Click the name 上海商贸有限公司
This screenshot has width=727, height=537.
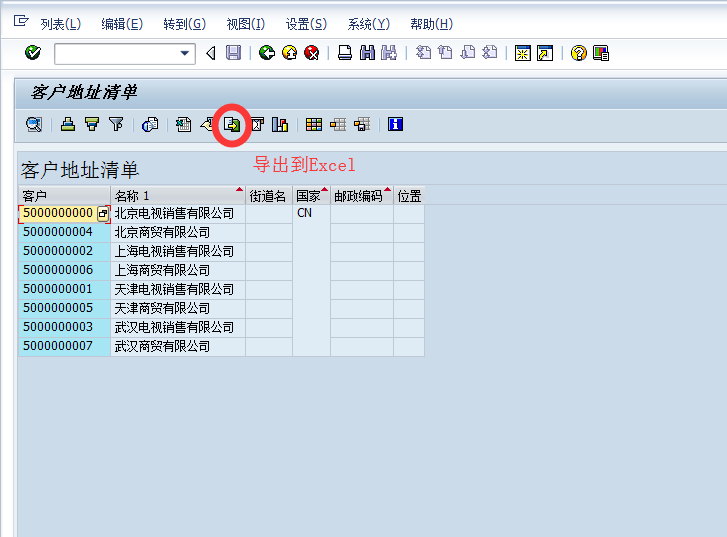pyautogui.click(x=162, y=270)
